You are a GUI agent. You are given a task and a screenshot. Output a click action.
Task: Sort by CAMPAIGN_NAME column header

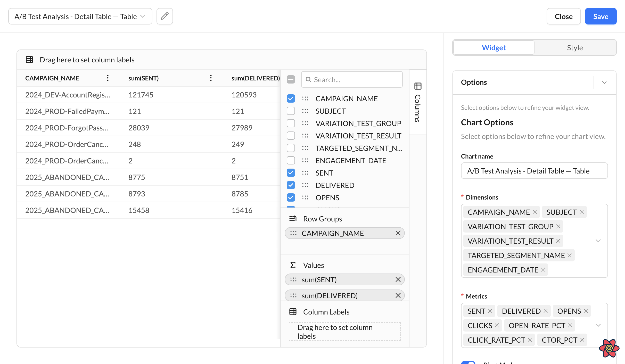(52, 78)
